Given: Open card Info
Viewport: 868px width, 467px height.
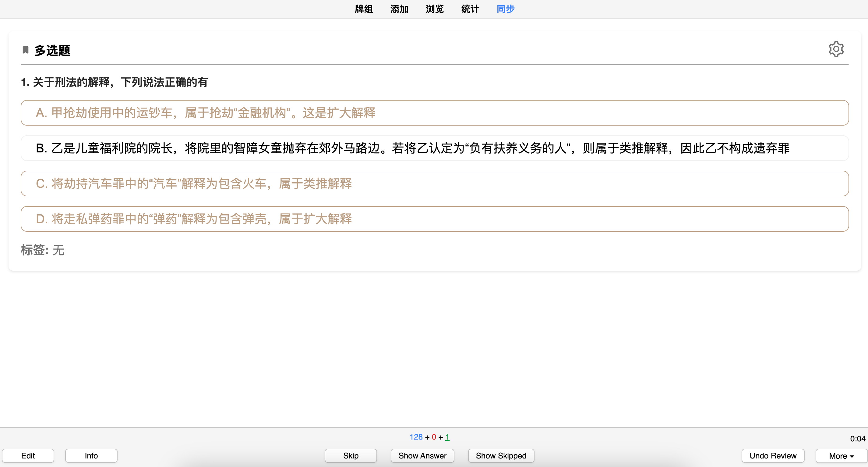Looking at the screenshot, I should coord(91,456).
